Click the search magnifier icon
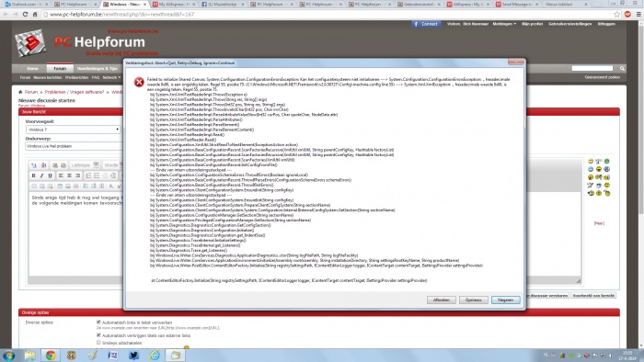Image resolution: width=644 pixels, height=362 pixels. pos(622,69)
